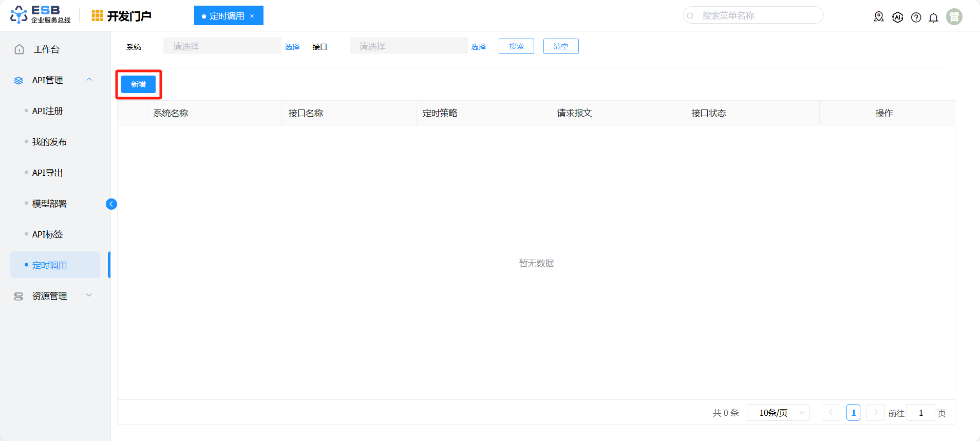Open 工作台 from the sidebar

(x=46, y=49)
